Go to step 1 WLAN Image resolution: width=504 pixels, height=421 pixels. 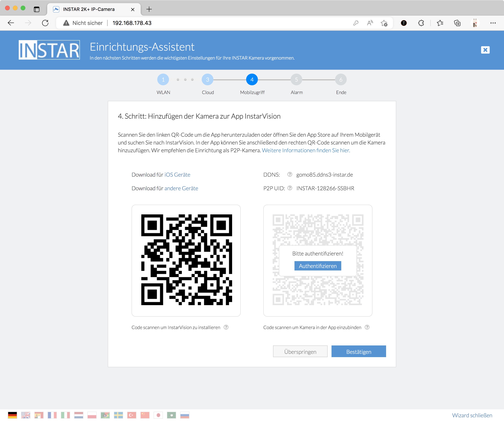[163, 80]
